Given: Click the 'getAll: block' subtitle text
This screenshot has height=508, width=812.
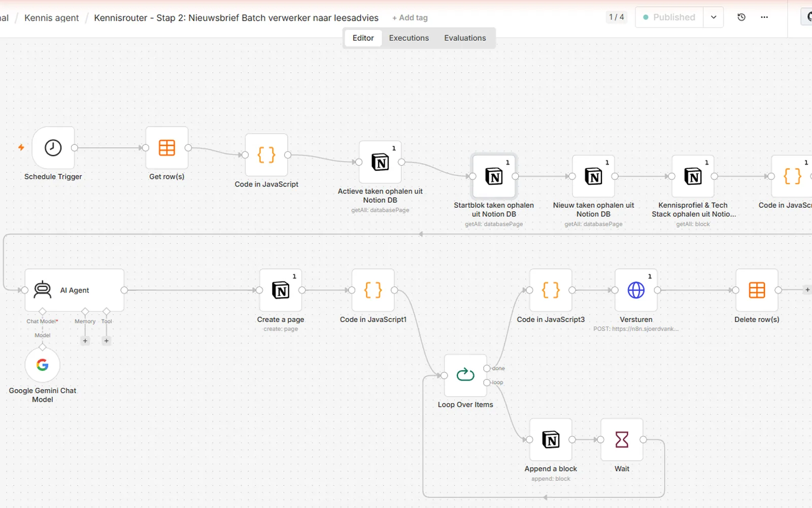Looking at the screenshot, I should (693, 224).
